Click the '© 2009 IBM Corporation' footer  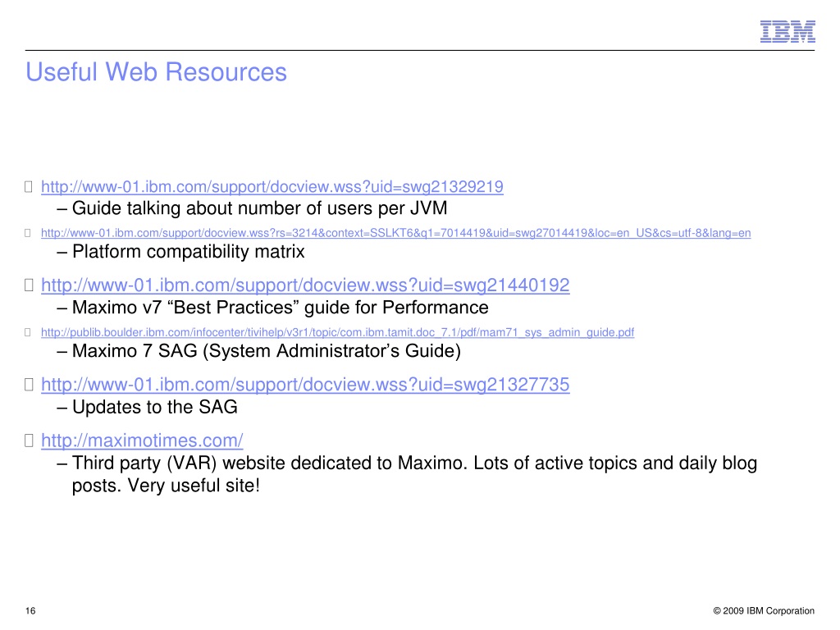(x=764, y=610)
